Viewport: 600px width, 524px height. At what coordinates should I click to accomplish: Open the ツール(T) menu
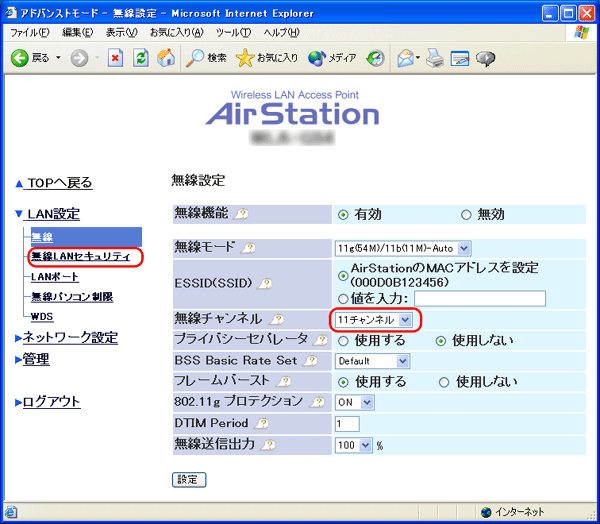coord(233,33)
